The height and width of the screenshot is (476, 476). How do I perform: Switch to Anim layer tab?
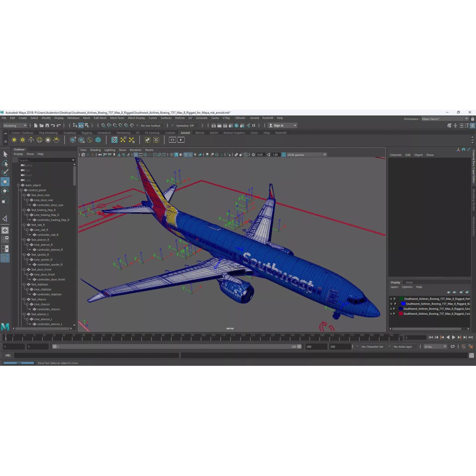click(409, 283)
